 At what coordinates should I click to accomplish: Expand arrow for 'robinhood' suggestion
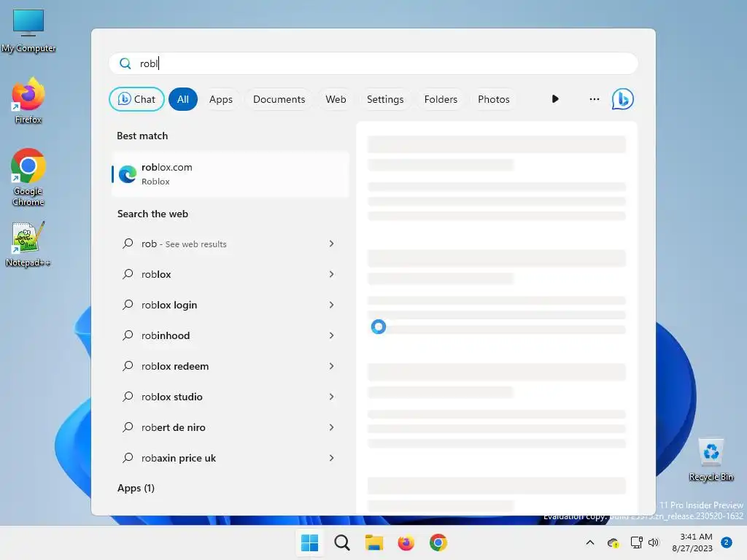pyautogui.click(x=332, y=335)
